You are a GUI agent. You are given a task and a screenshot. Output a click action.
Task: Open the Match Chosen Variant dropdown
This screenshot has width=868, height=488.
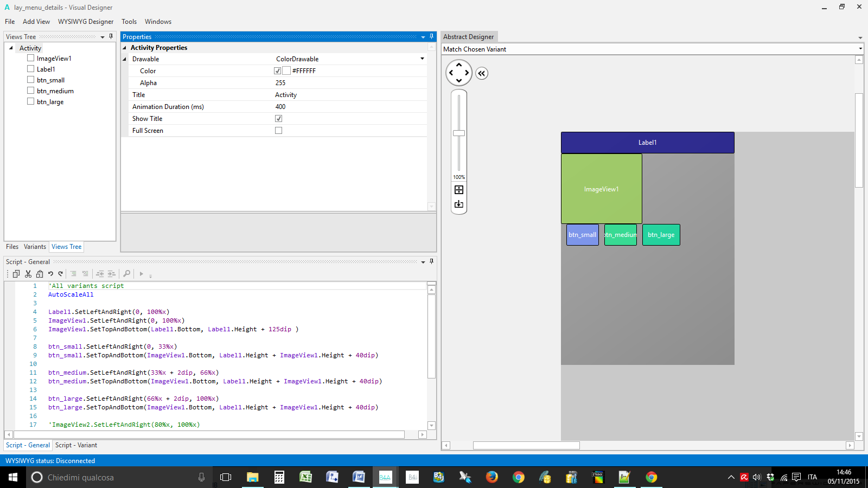[x=860, y=49]
